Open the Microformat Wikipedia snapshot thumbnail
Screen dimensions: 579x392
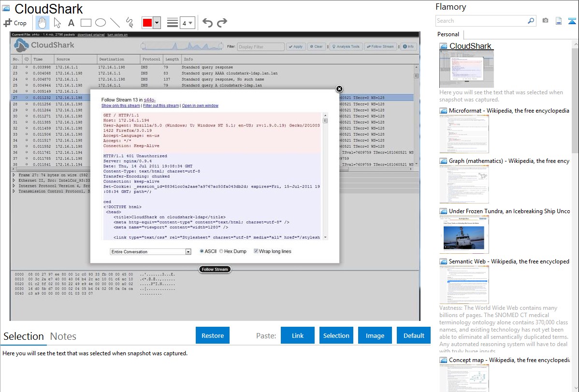click(464, 134)
